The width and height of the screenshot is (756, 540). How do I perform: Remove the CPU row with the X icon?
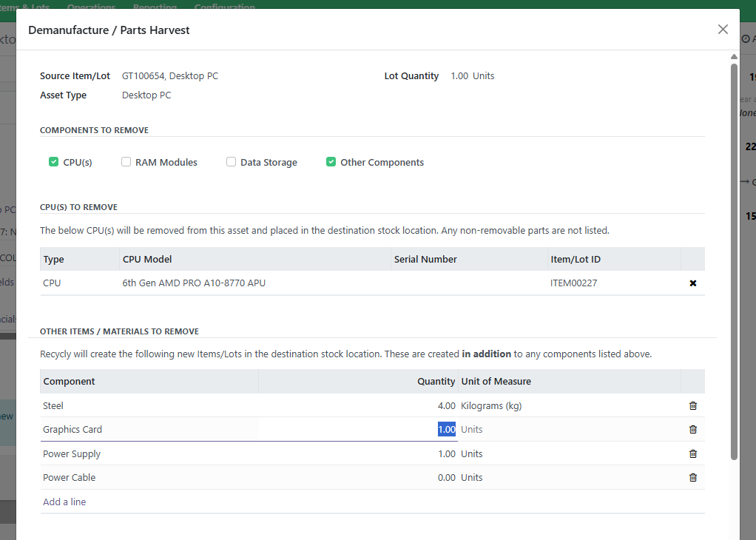click(692, 283)
